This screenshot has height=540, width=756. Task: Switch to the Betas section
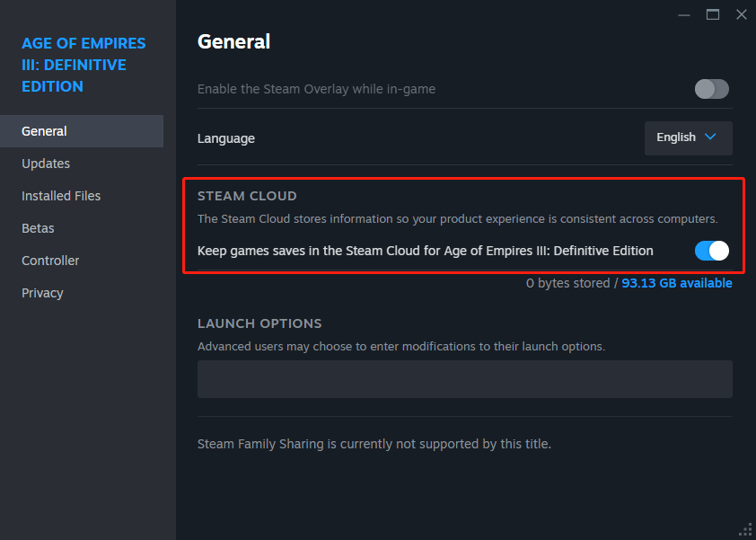click(38, 227)
